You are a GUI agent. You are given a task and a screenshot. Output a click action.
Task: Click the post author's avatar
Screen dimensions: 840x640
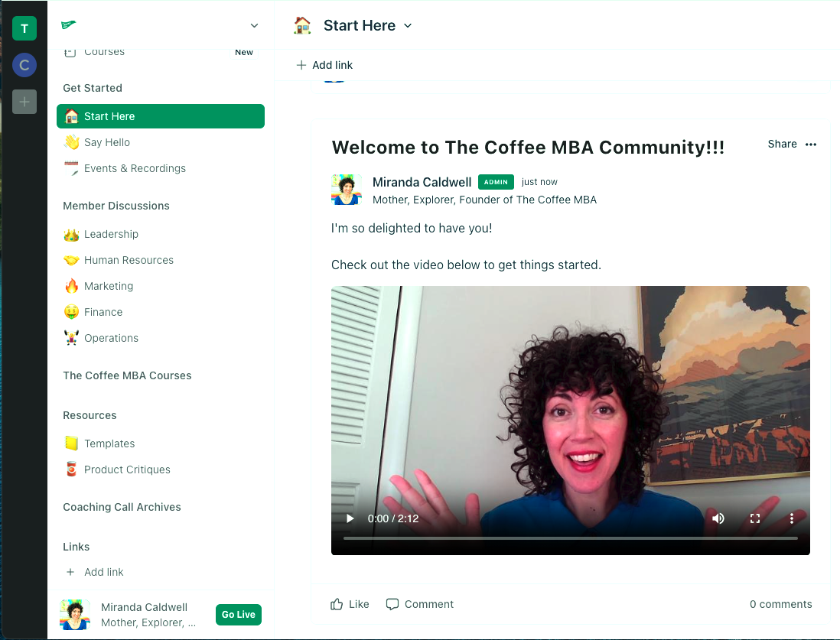pos(347,190)
